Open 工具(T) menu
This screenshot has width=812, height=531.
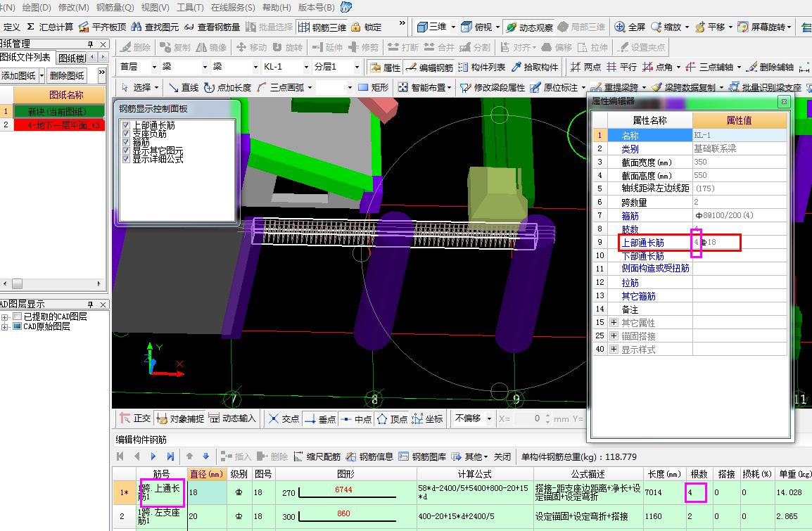pos(190,7)
